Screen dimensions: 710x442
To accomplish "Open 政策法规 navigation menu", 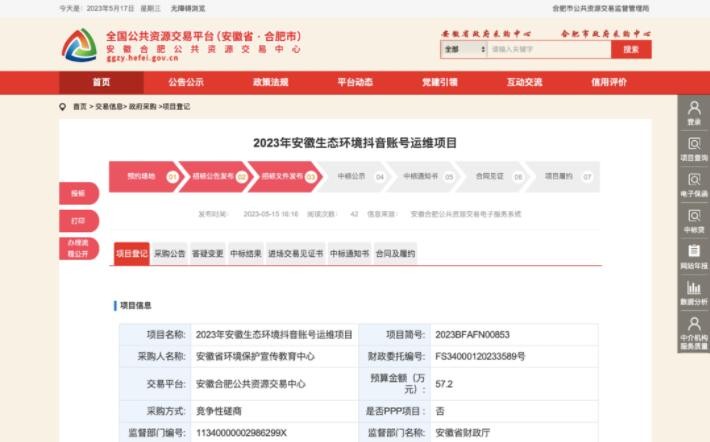I will (271, 82).
